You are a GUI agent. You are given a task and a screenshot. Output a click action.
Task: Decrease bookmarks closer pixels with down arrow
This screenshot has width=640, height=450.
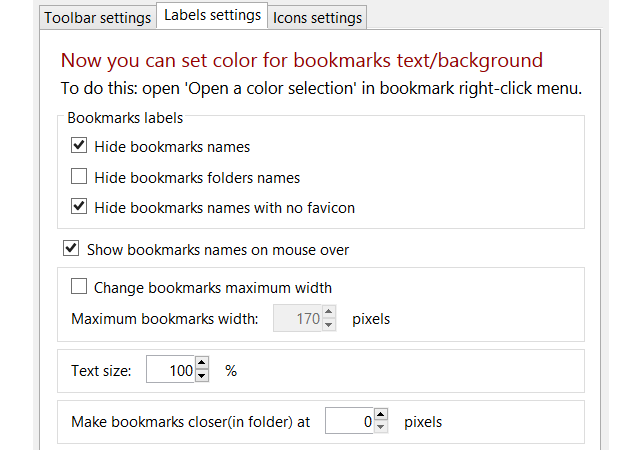[x=381, y=428]
